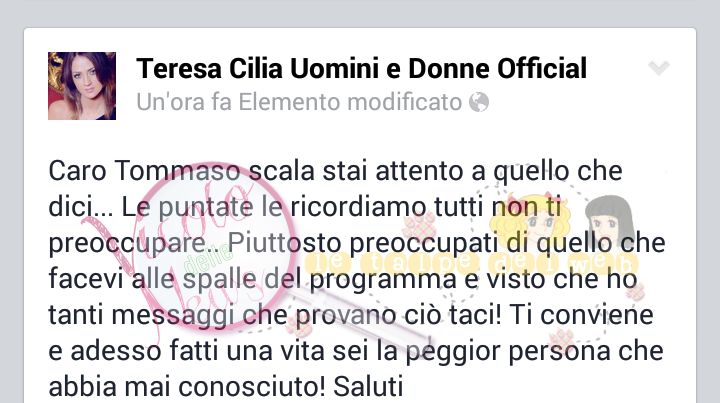Click the "le talpe del web" watermark text
720x403 pixels.
pyautogui.click(x=471, y=263)
